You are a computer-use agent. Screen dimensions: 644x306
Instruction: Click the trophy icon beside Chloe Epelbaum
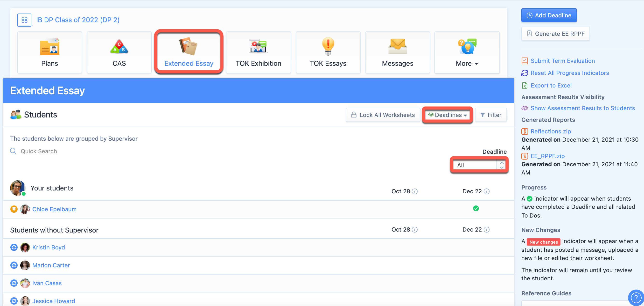[14, 209]
